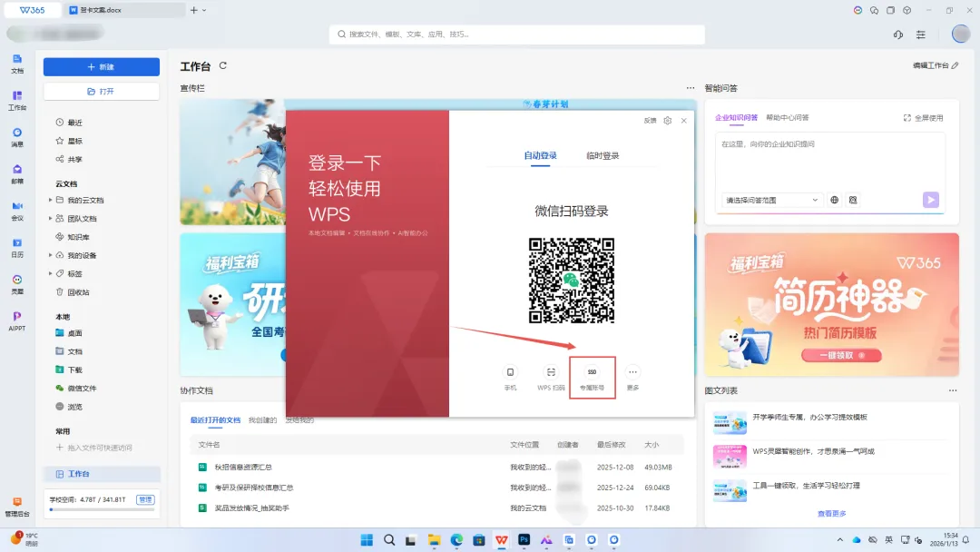
Task: Open 会议 meetings in the left rail
Action: (x=17, y=211)
